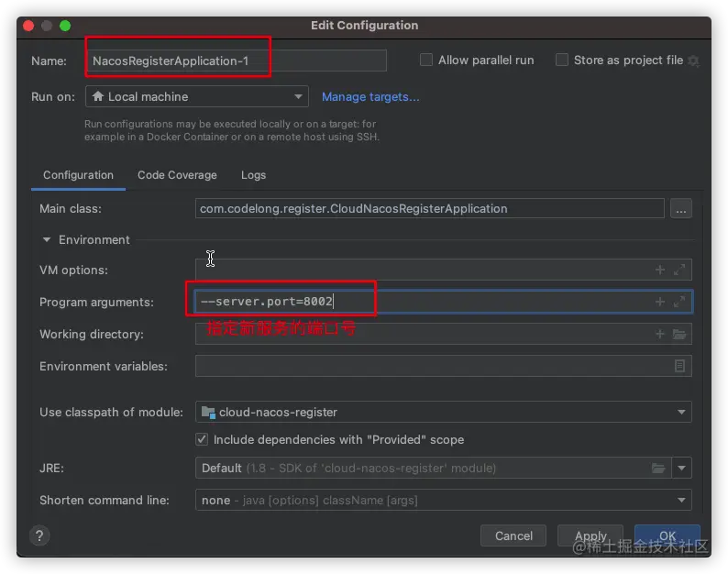Click plus icon in VM options field
The width and height of the screenshot is (728, 574).
[660, 270]
